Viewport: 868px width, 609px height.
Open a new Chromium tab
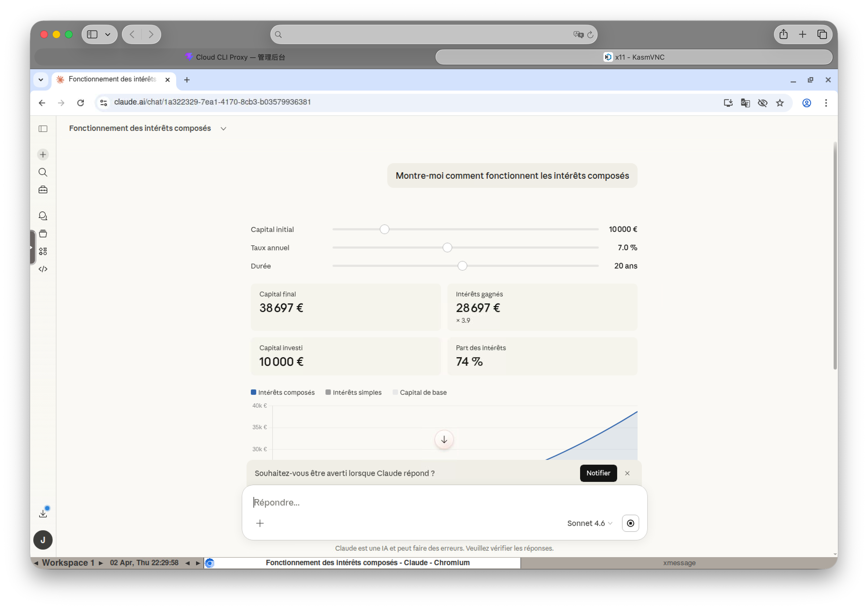(x=187, y=80)
